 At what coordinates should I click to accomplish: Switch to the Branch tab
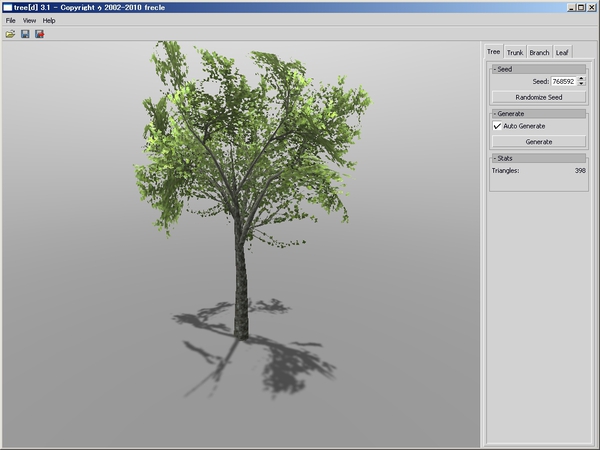point(539,52)
